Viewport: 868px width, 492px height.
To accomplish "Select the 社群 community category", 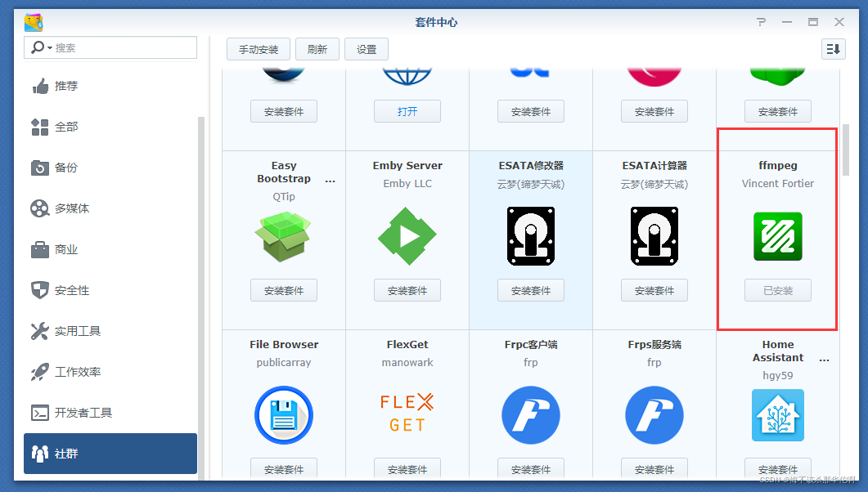I will pyautogui.click(x=110, y=454).
